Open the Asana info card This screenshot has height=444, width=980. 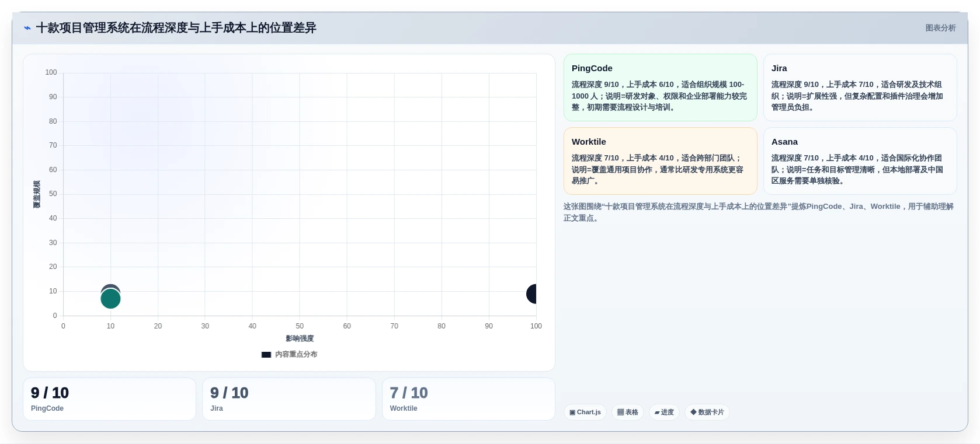click(860, 161)
